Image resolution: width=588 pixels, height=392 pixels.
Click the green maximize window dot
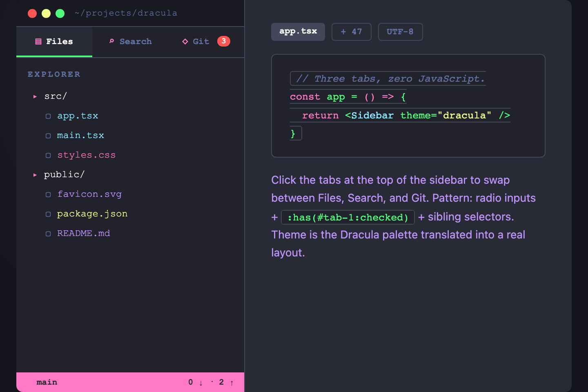click(60, 13)
